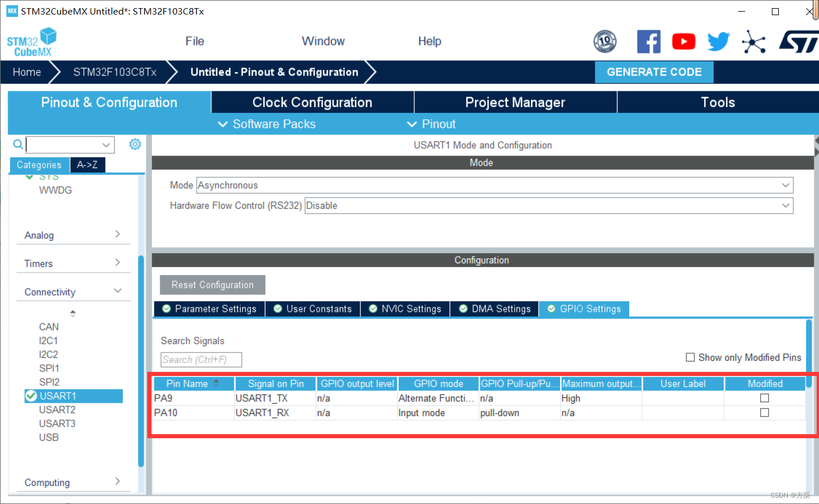Click the PA10 pin name cell
819x504 pixels.
(x=194, y=413)
